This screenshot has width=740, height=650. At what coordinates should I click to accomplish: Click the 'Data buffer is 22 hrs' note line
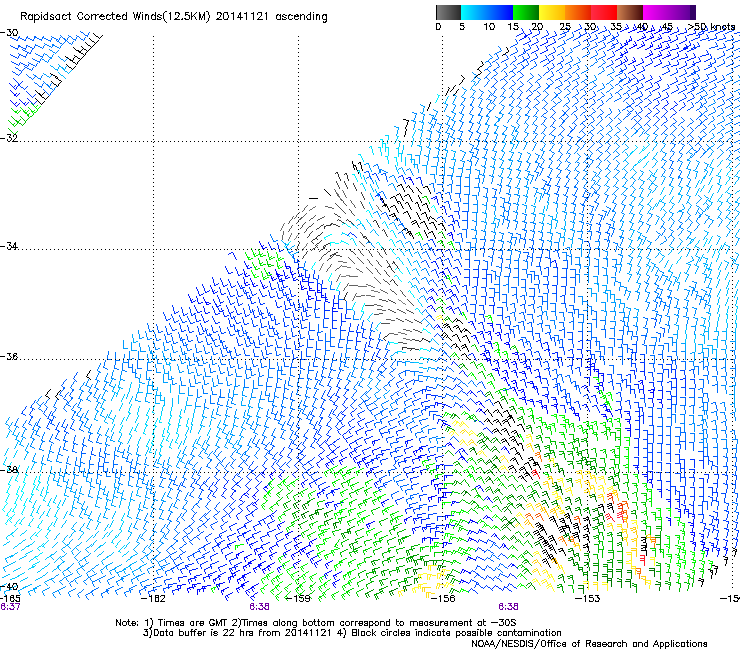[x=352, y=633]
